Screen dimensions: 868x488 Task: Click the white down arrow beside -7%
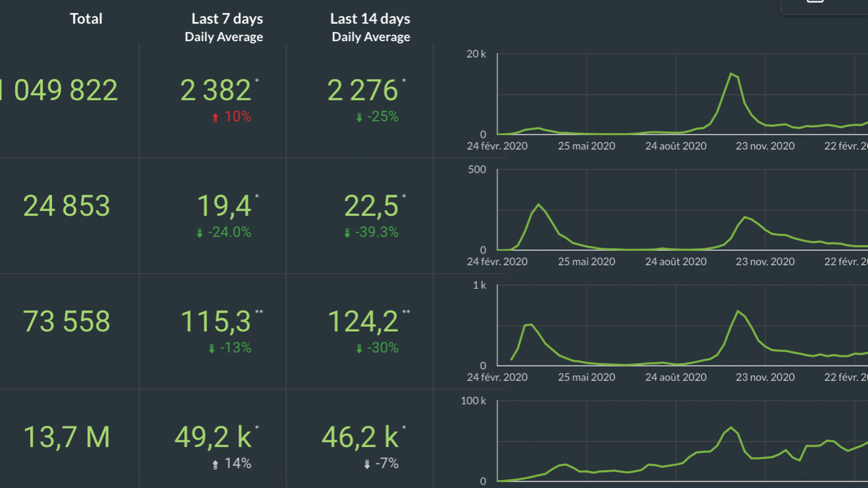(367, 464)
